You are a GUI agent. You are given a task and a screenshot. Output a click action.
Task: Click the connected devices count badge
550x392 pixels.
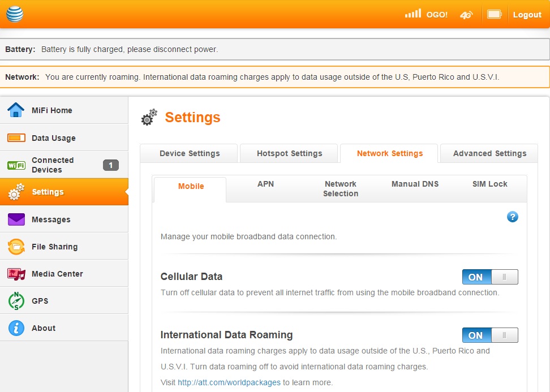click(111, 165)
